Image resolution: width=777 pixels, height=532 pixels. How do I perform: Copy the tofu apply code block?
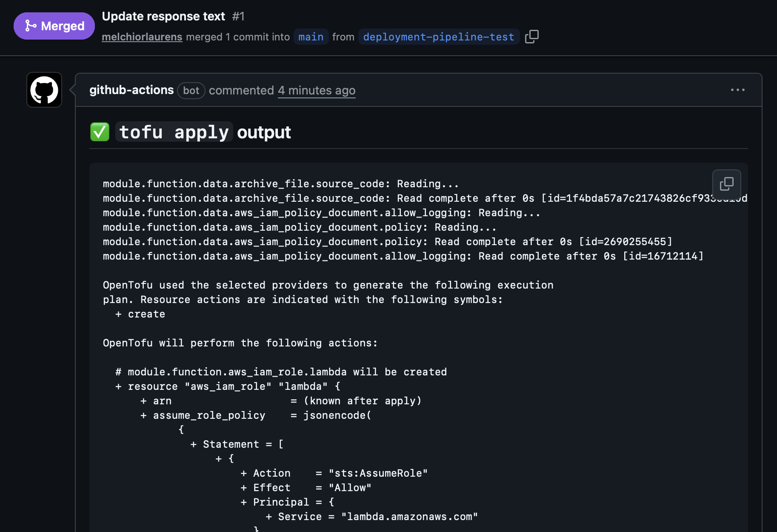pyautogui.click(x=726, y=184)
